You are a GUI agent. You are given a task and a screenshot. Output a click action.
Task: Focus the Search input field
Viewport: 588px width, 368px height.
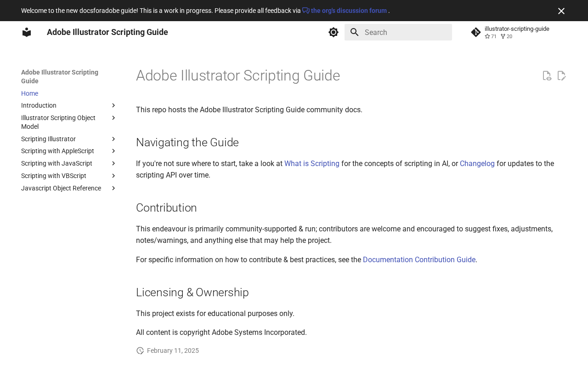(398, 32)
